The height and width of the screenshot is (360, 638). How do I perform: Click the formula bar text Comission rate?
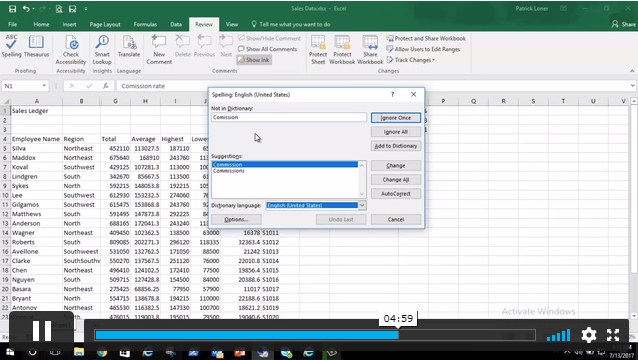(143, 86)
